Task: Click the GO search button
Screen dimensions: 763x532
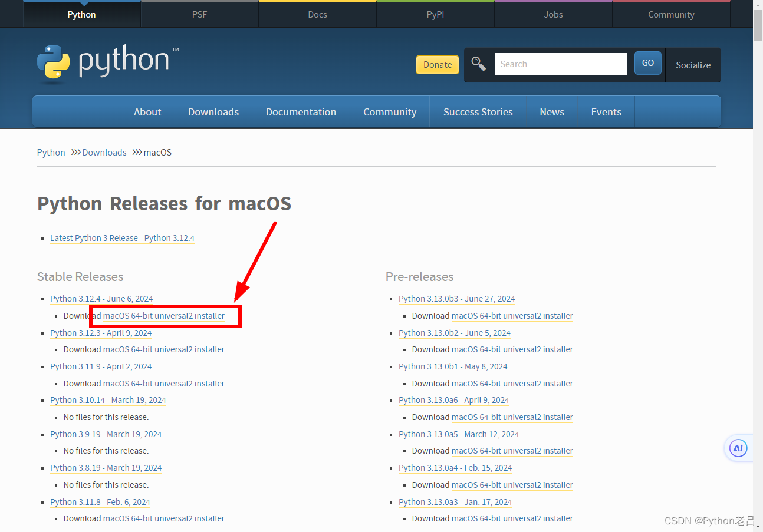Action: [648, 63]
